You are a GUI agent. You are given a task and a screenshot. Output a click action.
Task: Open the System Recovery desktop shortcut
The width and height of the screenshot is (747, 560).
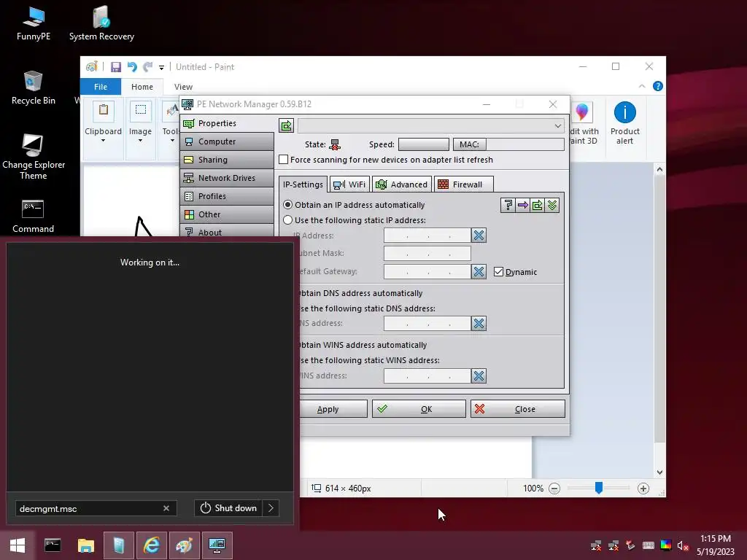click(101, 23)
